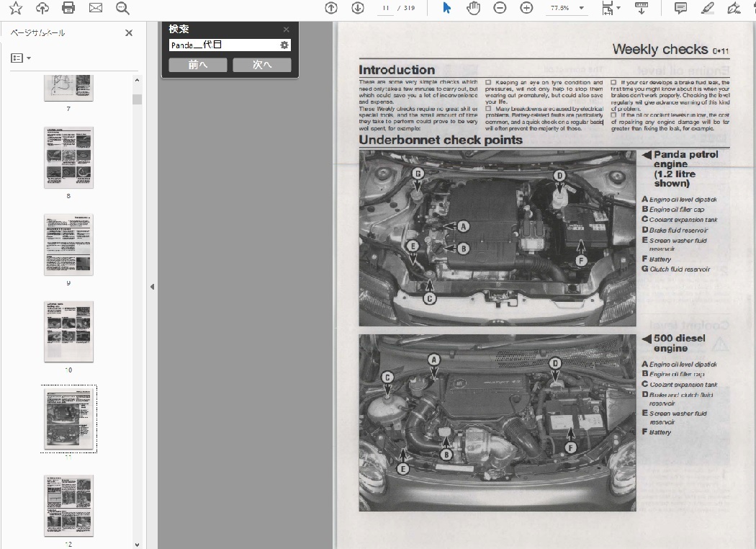Screen dimensions: 756x549
Task: Click 'Brake and clutch fluid reservoir' text
Action: [x=681, y=398]
